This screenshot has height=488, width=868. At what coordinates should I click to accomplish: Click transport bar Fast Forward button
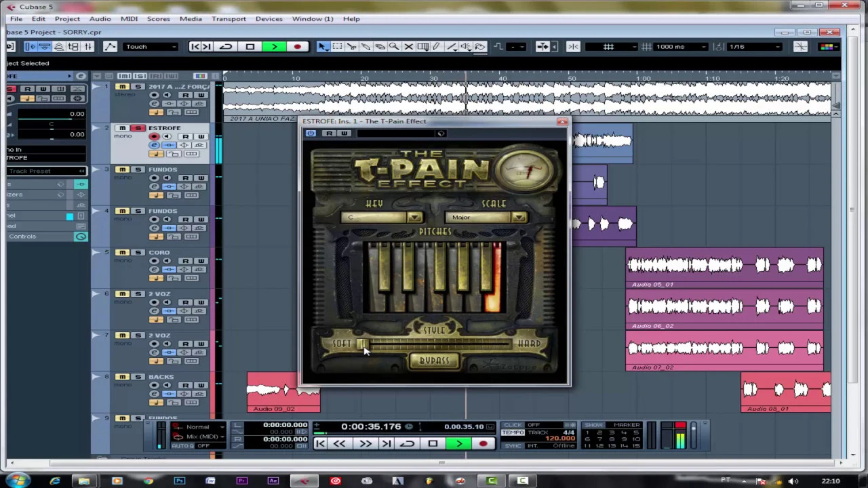coord(365,444)
